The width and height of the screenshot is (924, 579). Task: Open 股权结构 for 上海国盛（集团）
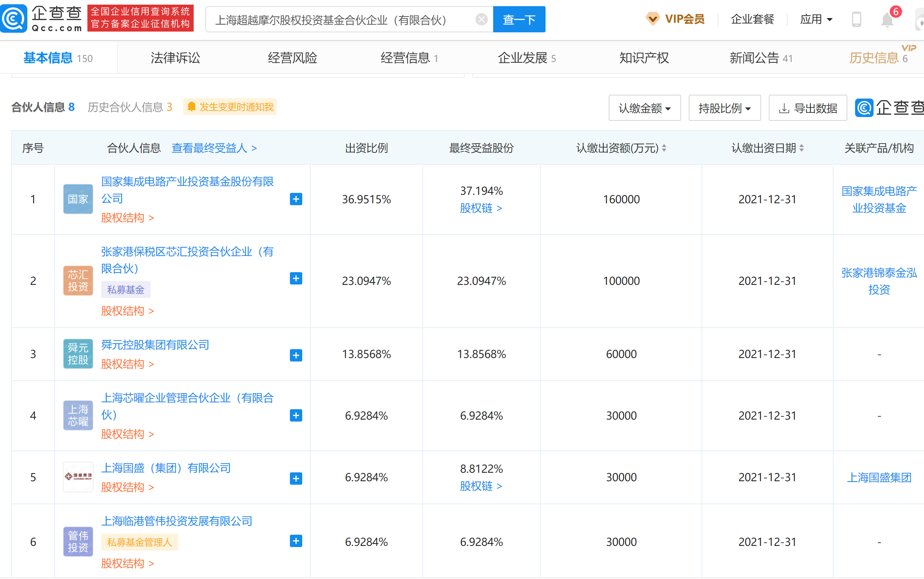click(127, 487)
